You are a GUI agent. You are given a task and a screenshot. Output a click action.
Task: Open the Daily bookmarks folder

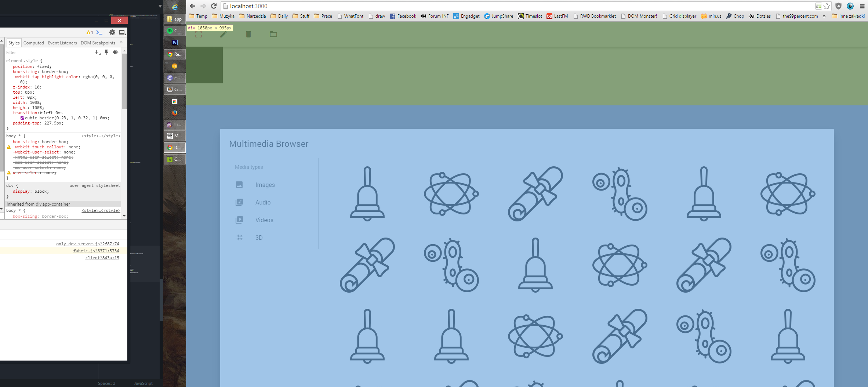[x=279, y=16]
